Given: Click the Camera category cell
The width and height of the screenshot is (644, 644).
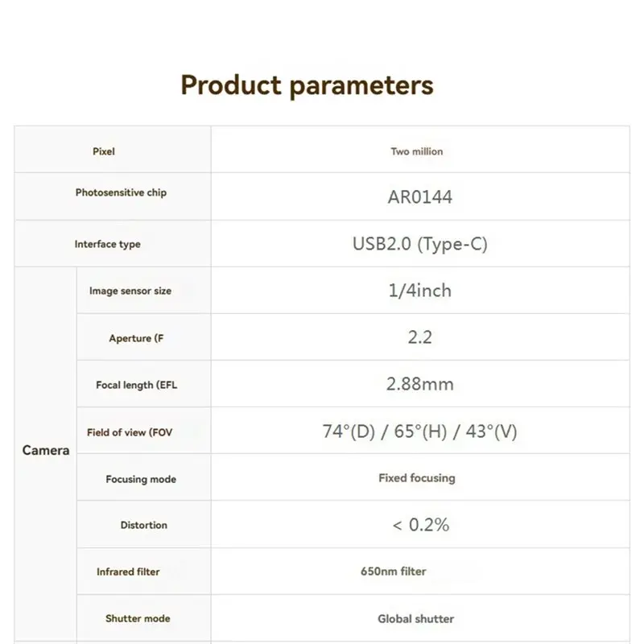Looking at the screenshot, I should [46, 451].
